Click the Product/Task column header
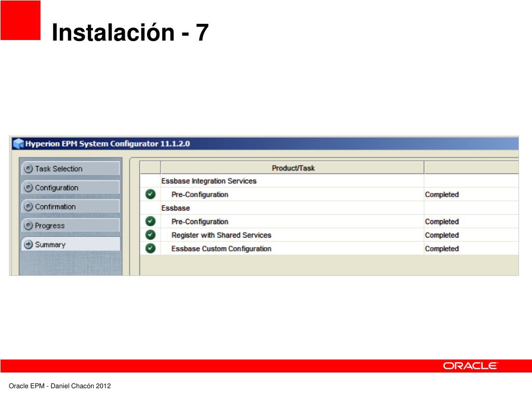 pyautogui.click(x=292, y=168)
